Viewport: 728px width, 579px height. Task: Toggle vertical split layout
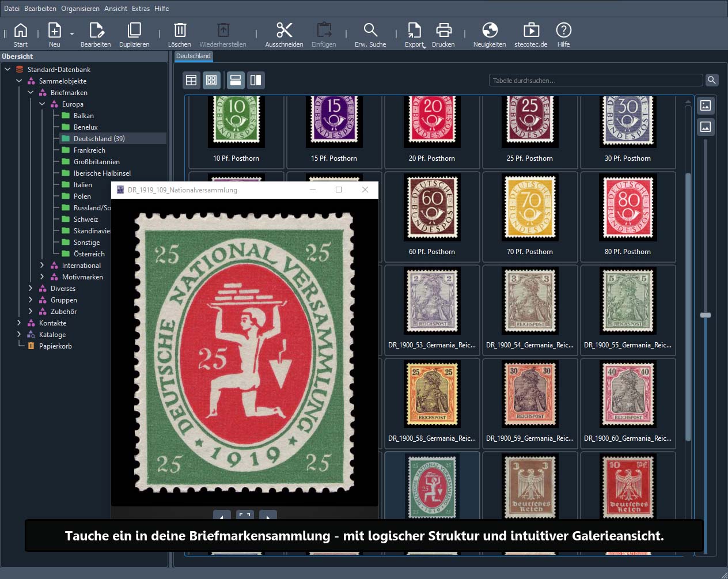tap(256, 80)
